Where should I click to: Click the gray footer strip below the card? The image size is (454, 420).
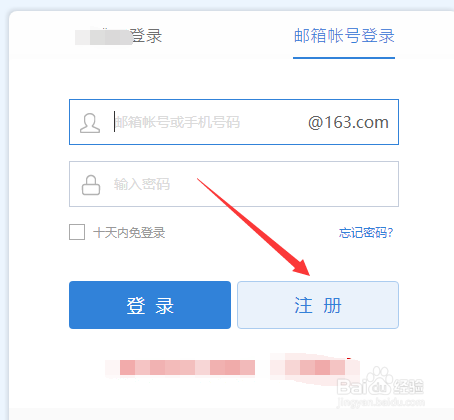click(x=231, y=414)
